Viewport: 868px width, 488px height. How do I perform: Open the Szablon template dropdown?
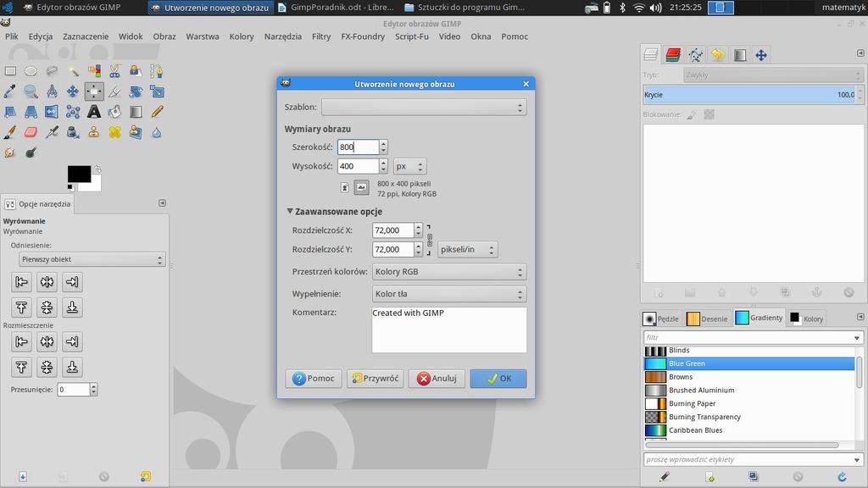pos(424,108)
